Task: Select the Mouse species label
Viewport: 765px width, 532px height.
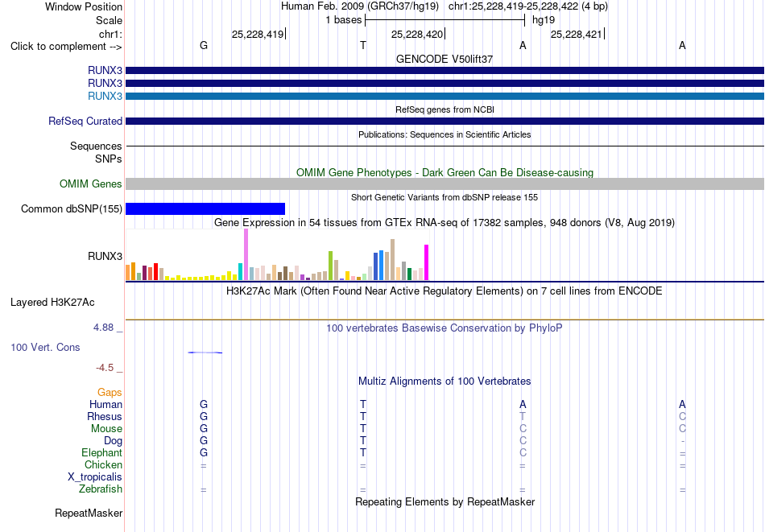Action: click(x=106, y=429)
